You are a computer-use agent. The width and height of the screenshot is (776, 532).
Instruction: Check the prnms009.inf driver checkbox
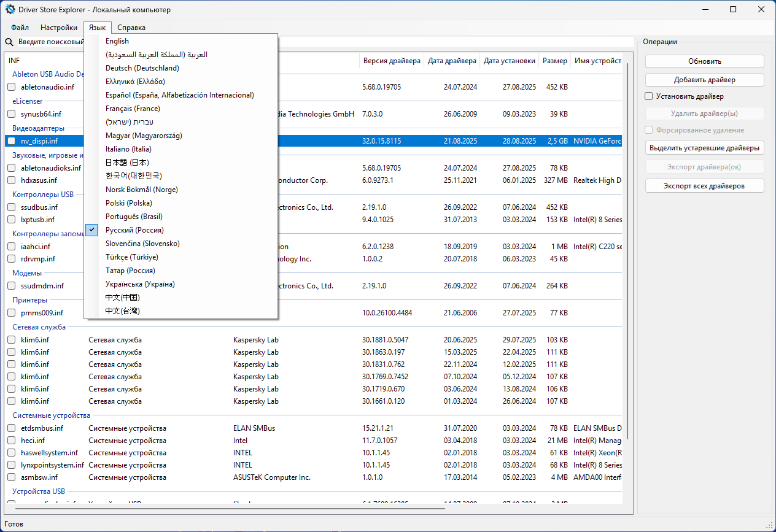pos(12,313)
